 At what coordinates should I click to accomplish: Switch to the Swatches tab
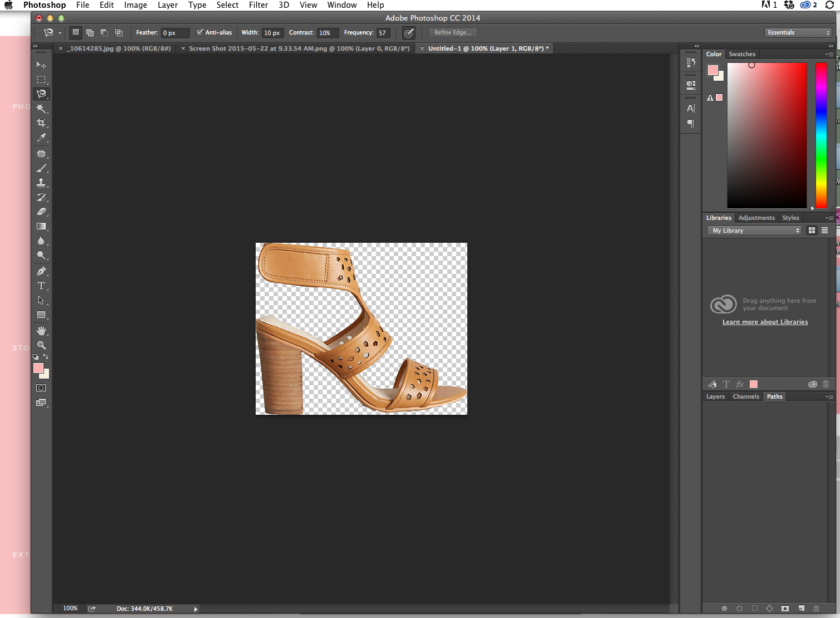pos(742,54)
